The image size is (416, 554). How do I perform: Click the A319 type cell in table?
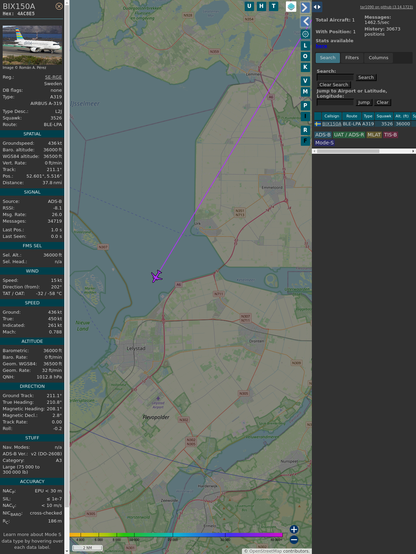tap(368, 124)
